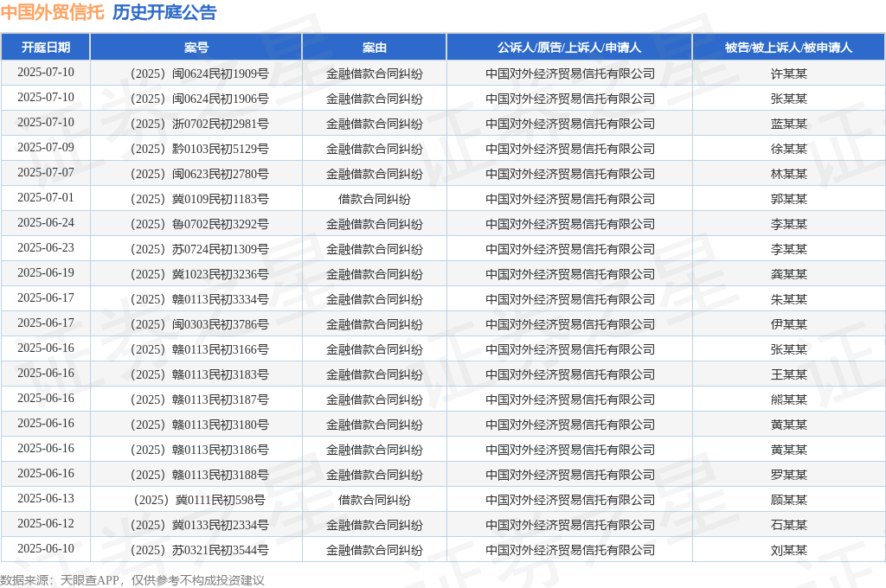Screen dimensions: 886x588
Task: Click the date 2025-06-12
Action: [x=46, y=524]
